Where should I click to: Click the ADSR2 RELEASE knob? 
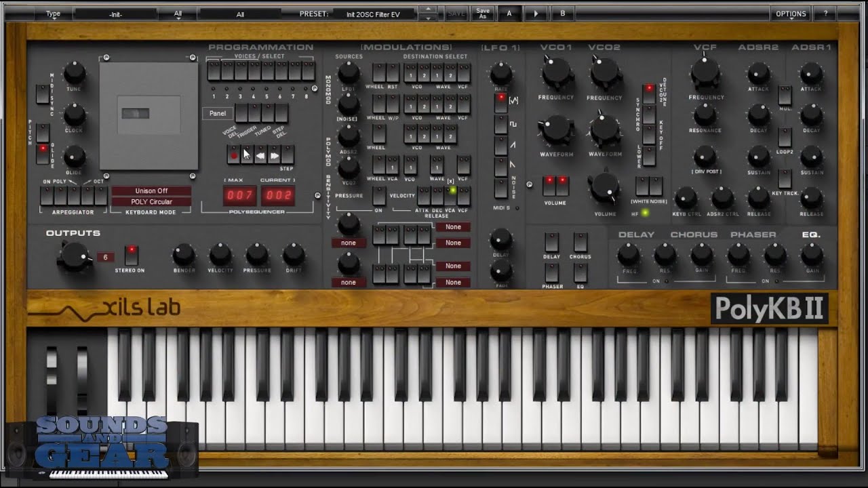[758, 198]
